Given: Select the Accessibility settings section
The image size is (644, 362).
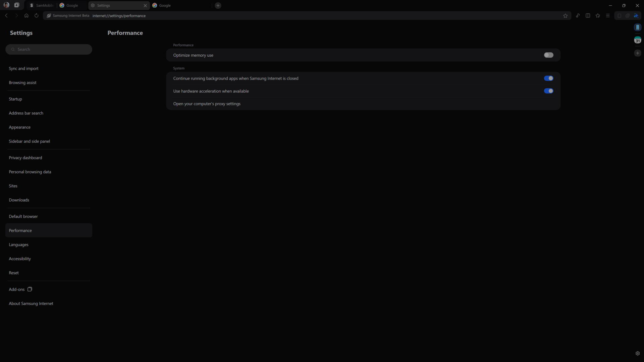Looking at the screenshot, I should pyautogui.click(x=19, y=259).
